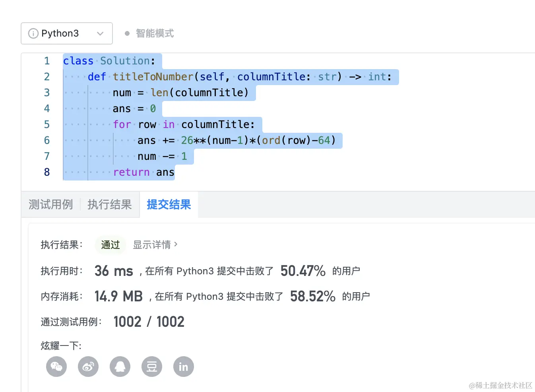Click line number 5 in editor gutter

[47, 124]
